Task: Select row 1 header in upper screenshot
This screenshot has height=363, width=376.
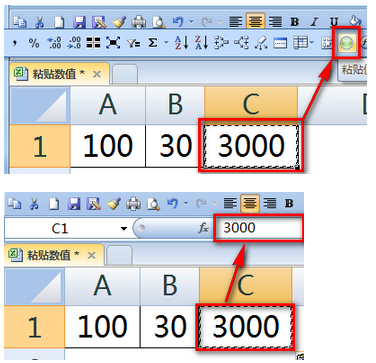Action: click(40, 146)
